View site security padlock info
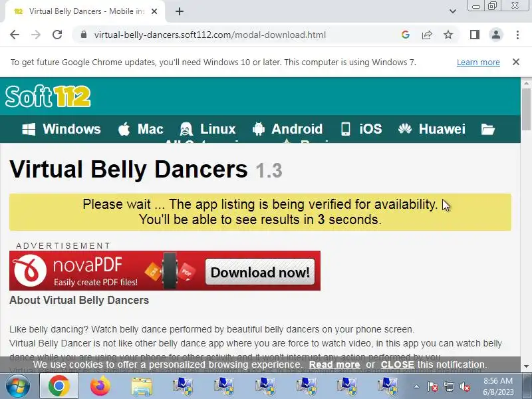The height and width of the screenshot is (399, 532). 84,35
